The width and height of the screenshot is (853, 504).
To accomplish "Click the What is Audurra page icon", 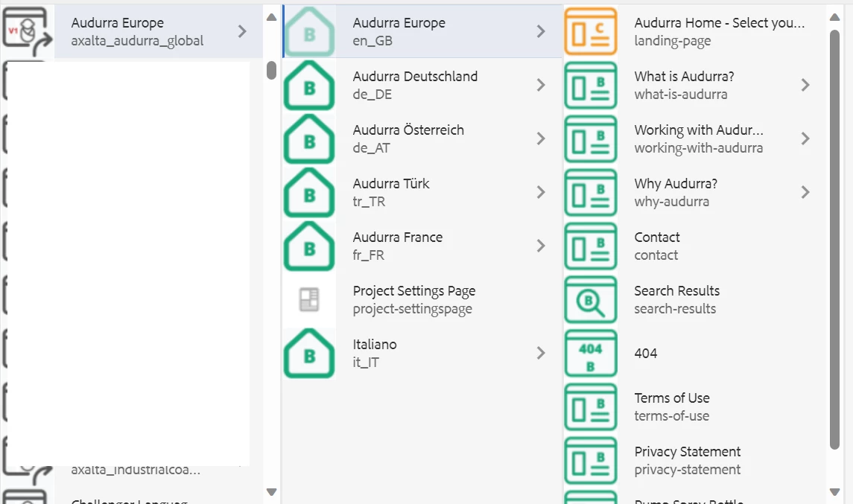I will [591, 86].
